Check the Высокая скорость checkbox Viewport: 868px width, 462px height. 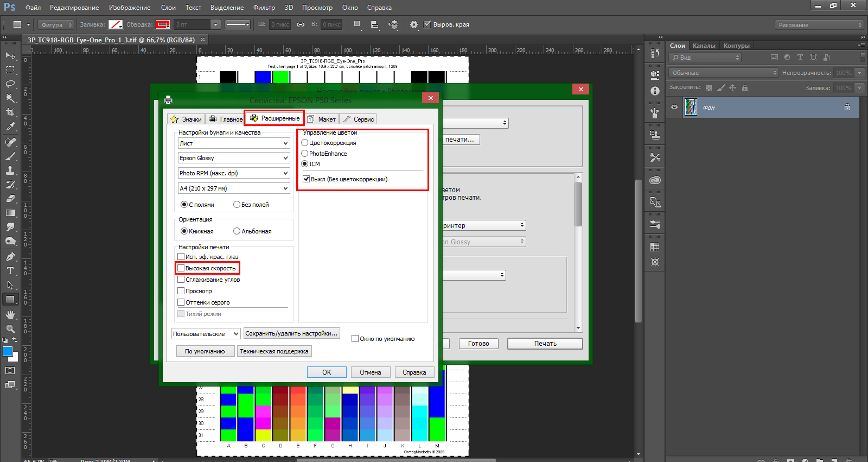click(181, 268)
